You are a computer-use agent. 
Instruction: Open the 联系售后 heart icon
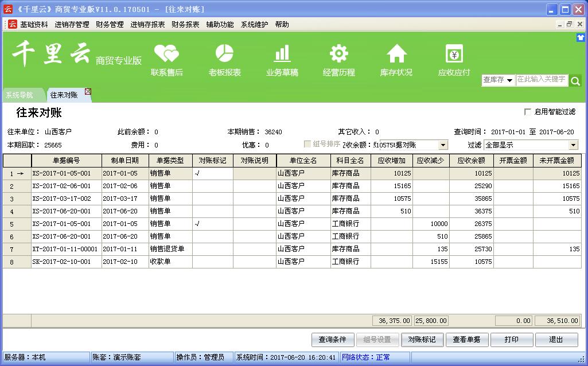166,54
